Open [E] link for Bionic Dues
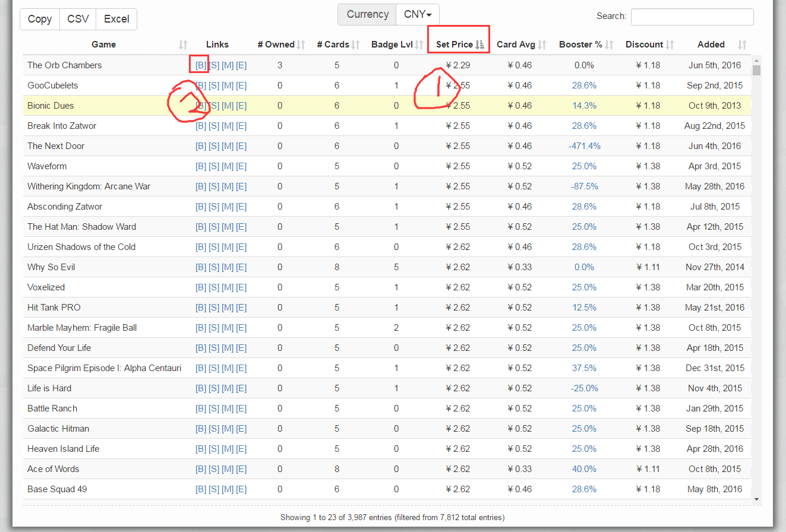 click(x=241, y=106)
